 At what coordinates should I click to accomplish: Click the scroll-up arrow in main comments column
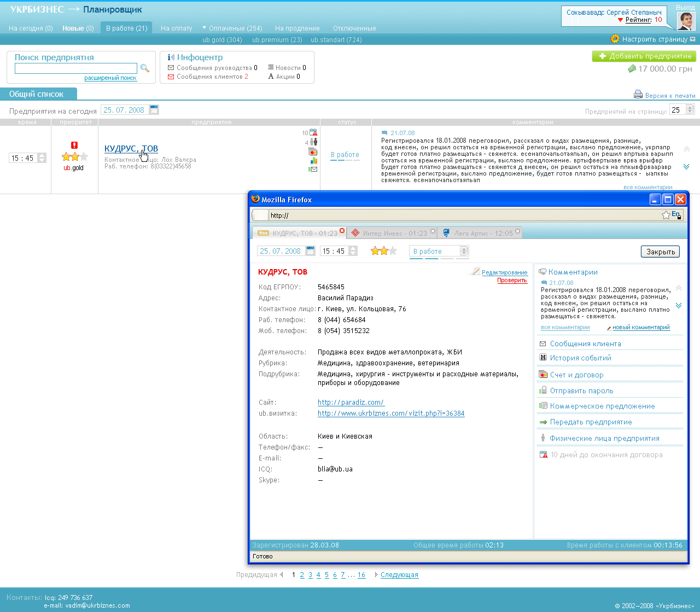(686, 149)
